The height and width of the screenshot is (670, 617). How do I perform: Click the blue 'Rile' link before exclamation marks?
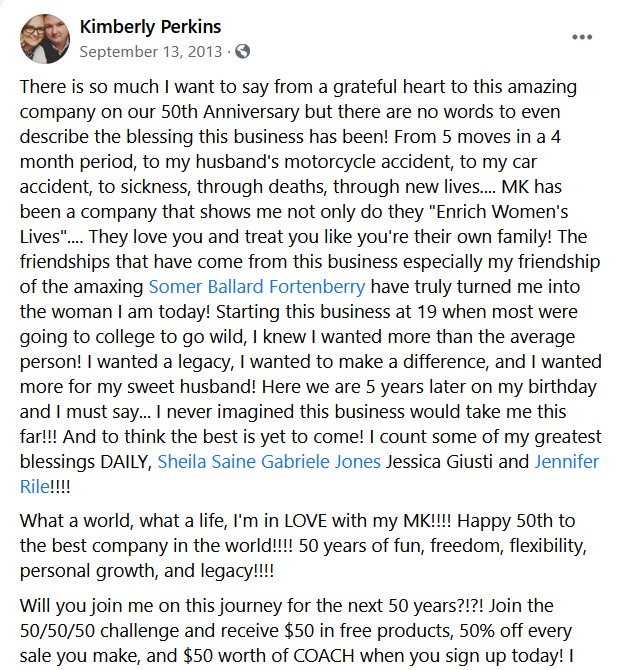[35, 487]
